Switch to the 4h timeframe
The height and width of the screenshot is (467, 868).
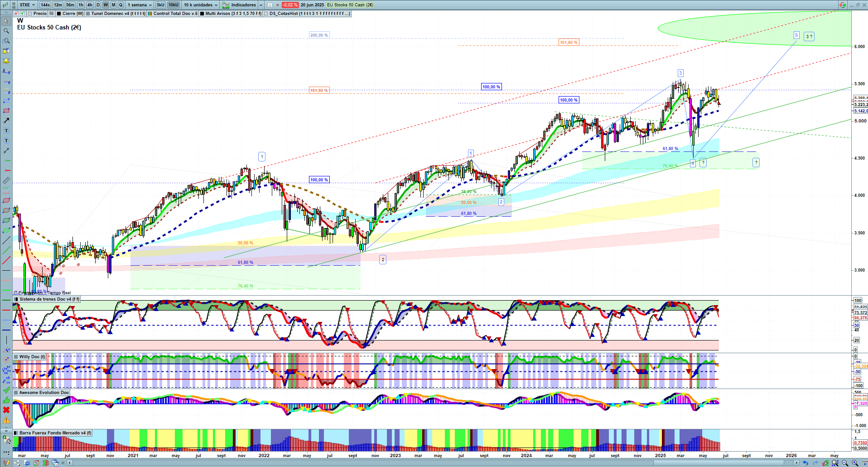point(89,5)
